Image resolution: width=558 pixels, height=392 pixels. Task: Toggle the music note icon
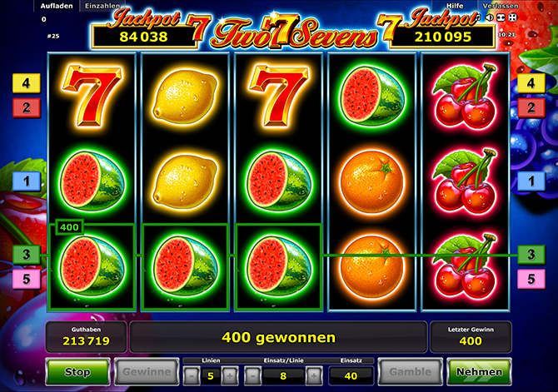[x=478, y=17]
